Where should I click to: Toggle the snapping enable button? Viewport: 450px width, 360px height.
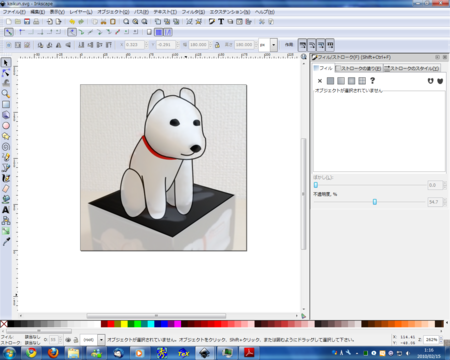point(9,32)
